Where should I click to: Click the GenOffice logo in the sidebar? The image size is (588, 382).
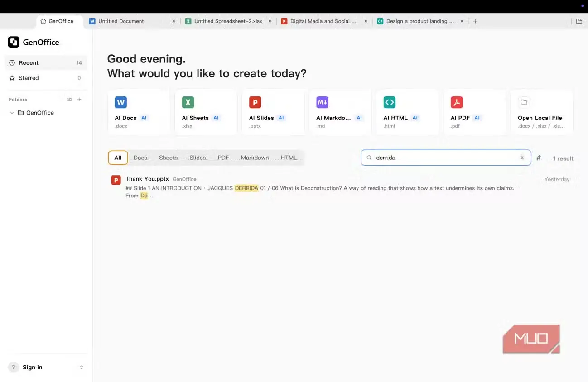14,42
